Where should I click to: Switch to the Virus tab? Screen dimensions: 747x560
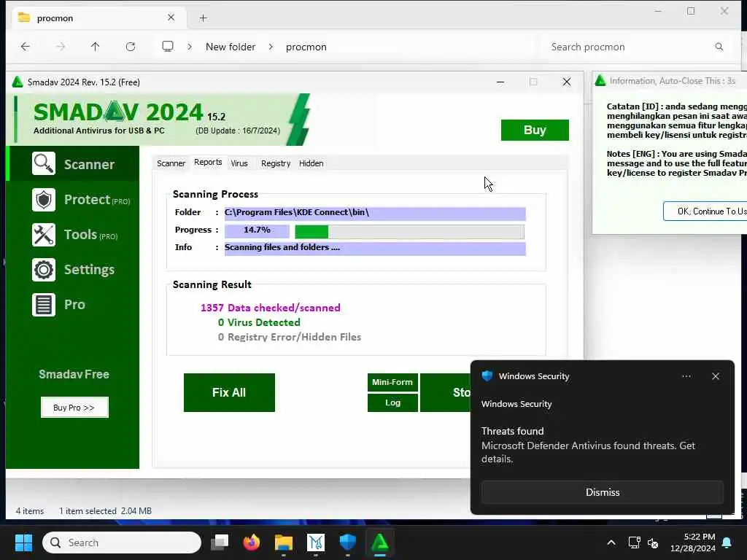point(239,163)
